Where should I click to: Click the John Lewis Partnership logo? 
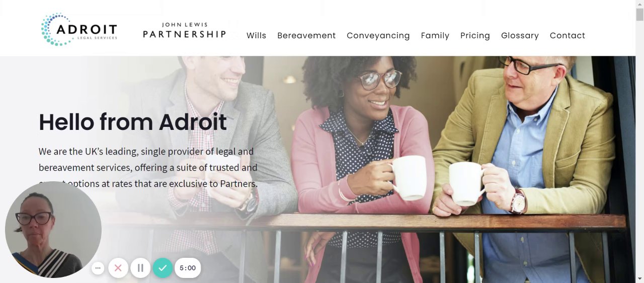(184, 30)
